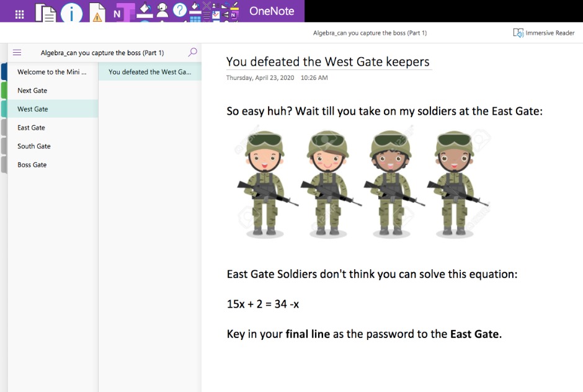The width and height of the screenshot is (583, 392).
Task: Click the equation text 15x + 2 = 34 -x
Action: coord(263,304)
